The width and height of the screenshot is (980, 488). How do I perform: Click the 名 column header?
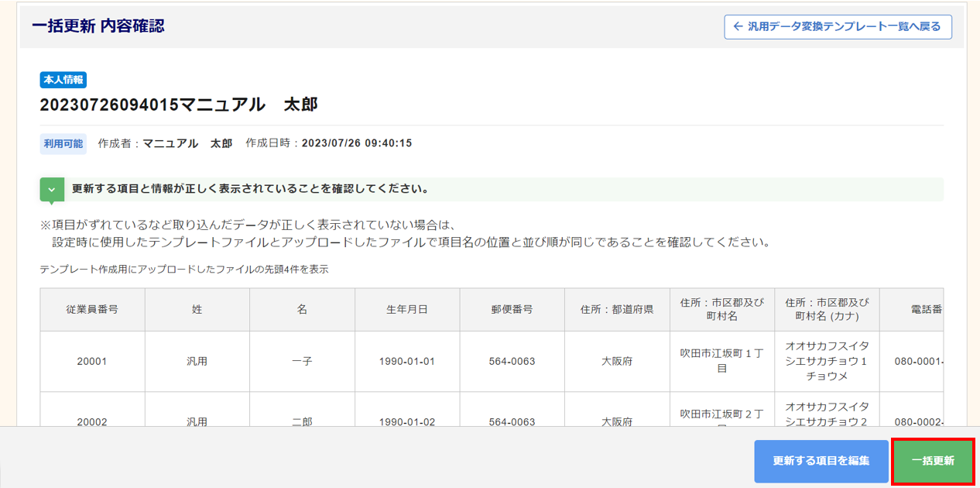[303, 310]
